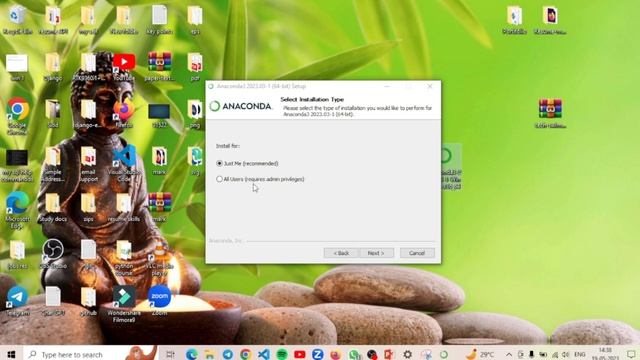The image size is (640, 360).
Task: Open the weather widget showing 29°C
Action: (x=480, y=354)
